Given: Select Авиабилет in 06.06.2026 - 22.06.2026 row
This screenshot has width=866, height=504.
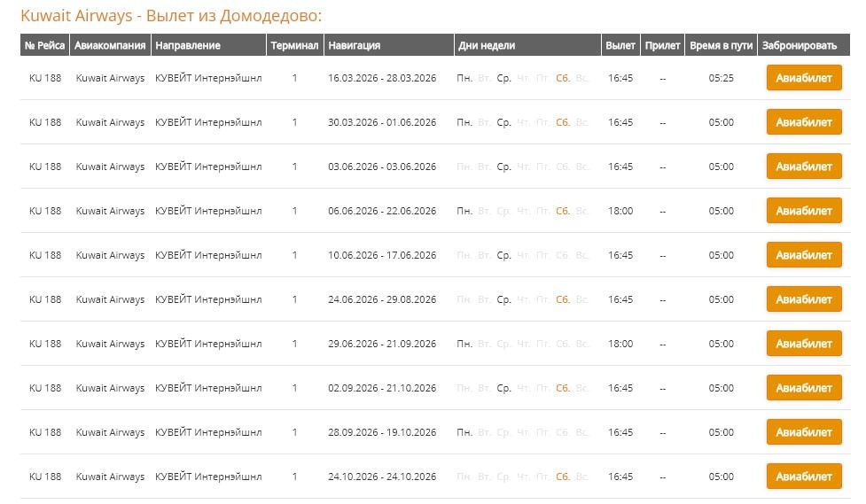Looking at the screenshot, I should [x=804, y=211].
